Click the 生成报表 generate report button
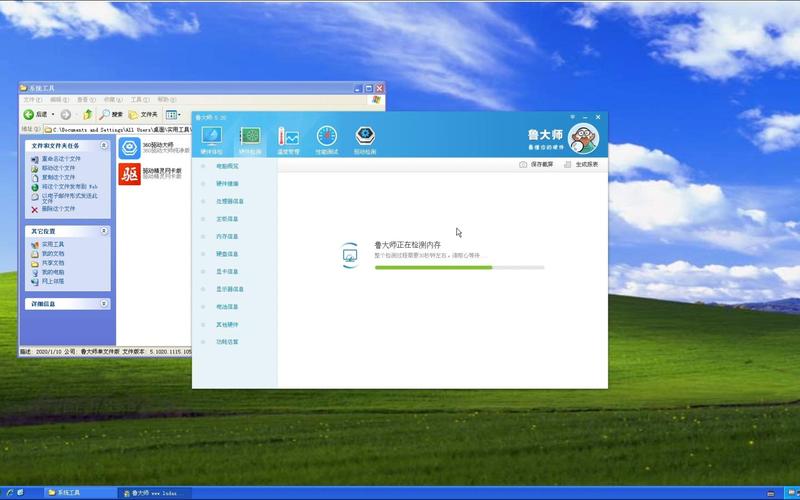The height and width of the screenshot is (500, 800). 581,164
